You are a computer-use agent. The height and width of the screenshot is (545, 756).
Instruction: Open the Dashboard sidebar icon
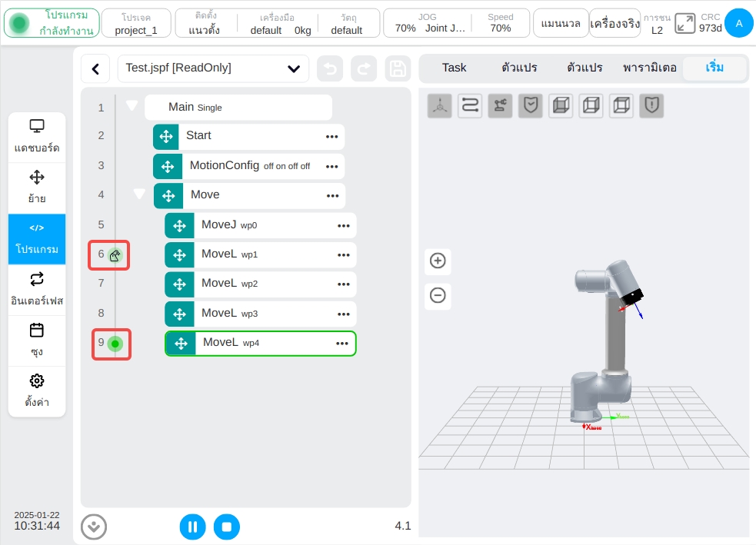(x=37, y=137)
